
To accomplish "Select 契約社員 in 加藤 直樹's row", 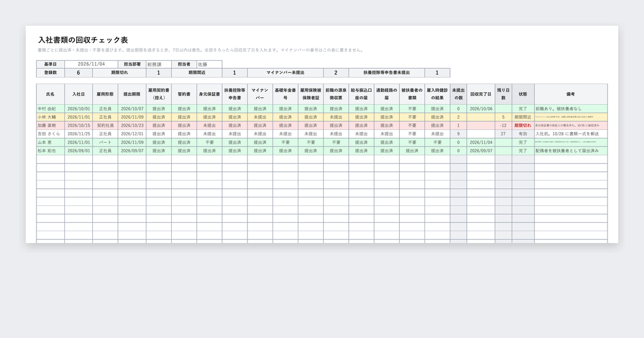I will [x=105, y=126].
